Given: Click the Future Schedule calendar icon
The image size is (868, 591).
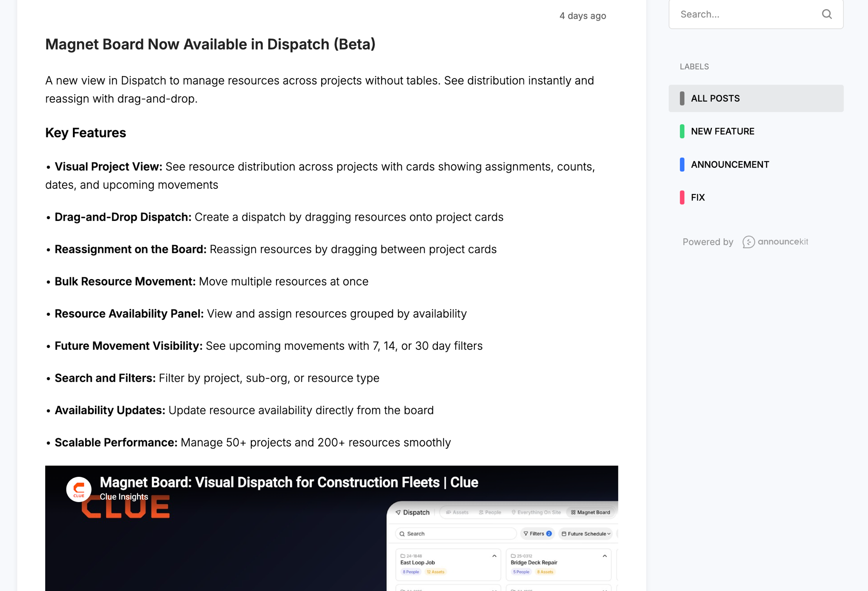Looking at the screenshot, I should tap(564, 534).
